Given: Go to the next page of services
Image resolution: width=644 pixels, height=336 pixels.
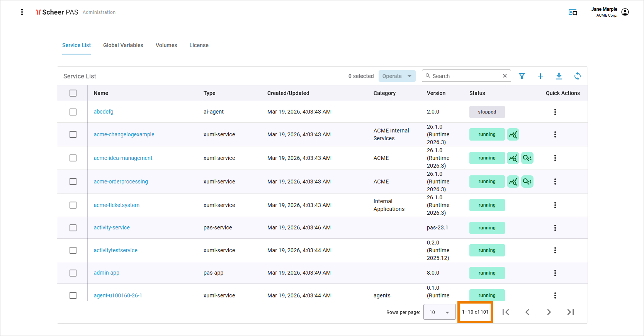Looking at the screenshot, I should [549, 312].
